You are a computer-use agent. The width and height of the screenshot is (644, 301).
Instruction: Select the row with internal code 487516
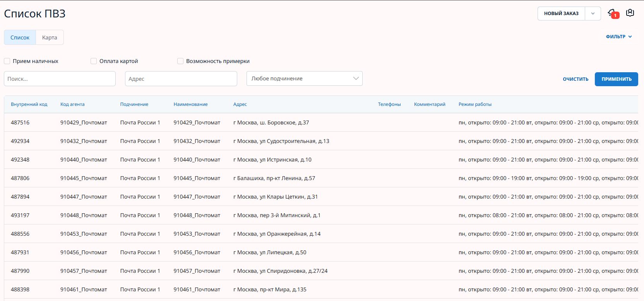[x=20, y=122]
